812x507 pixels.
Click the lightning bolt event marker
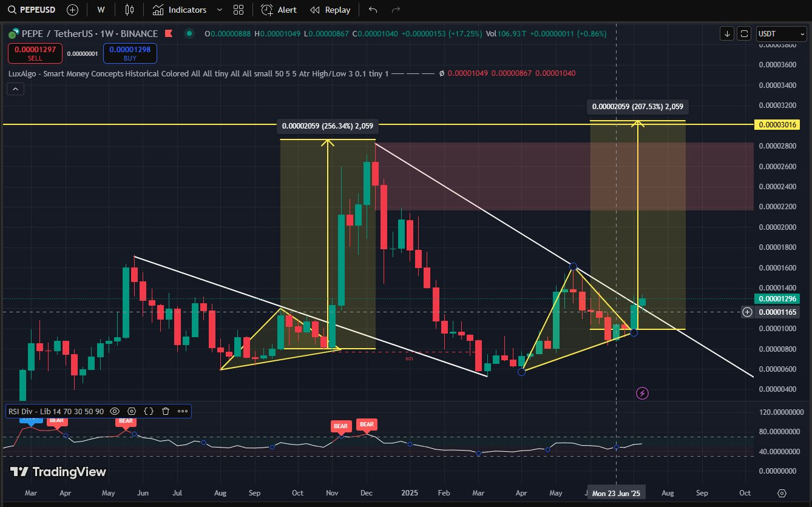point(643,394)
